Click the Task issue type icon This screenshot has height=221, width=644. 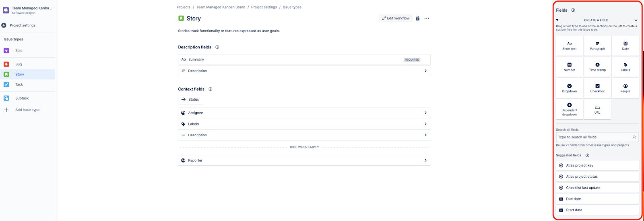6,85
